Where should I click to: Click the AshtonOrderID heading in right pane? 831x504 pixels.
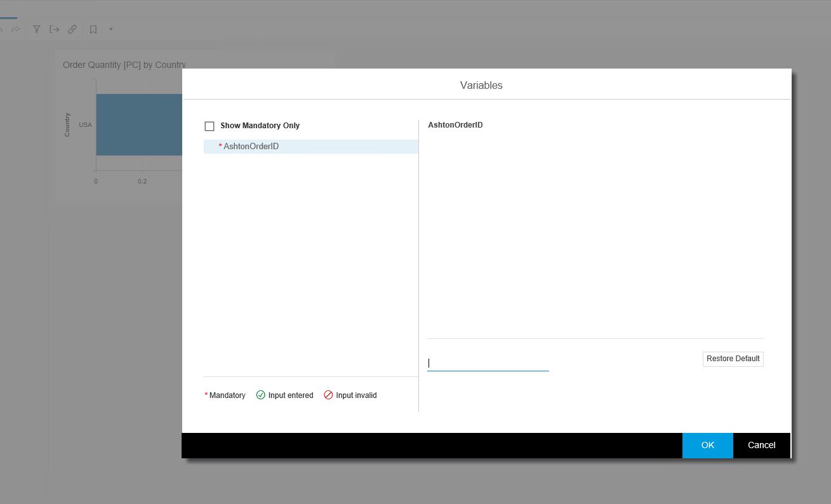[455, 125]
